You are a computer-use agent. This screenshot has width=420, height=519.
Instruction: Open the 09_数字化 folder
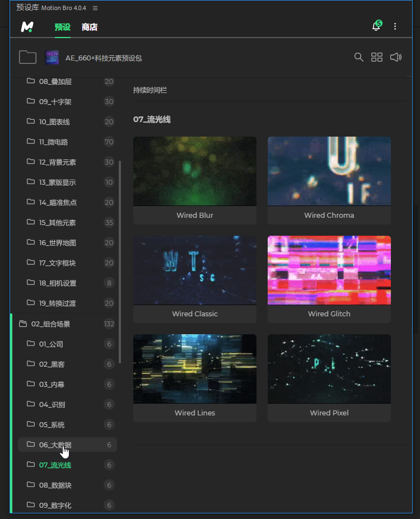tap(68, 506)
